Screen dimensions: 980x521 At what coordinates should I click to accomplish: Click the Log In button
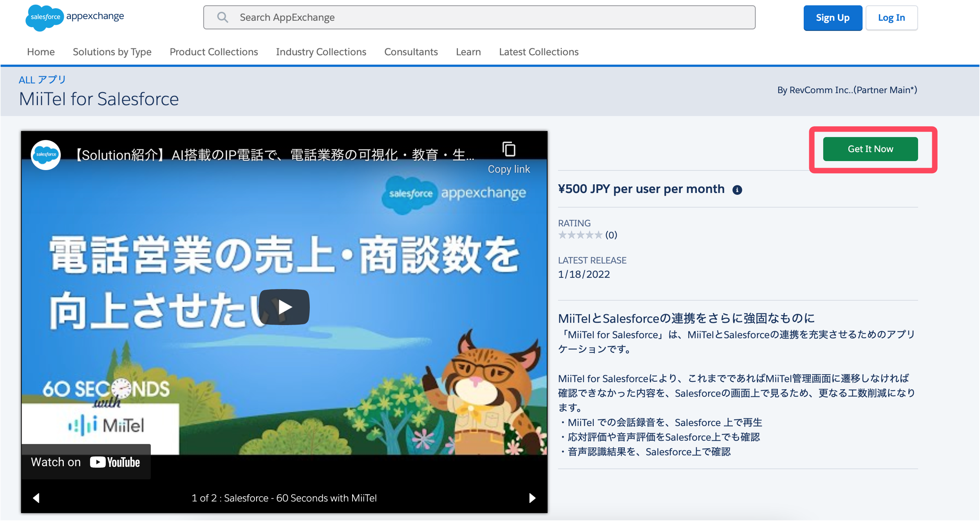[x=891, y=18]
